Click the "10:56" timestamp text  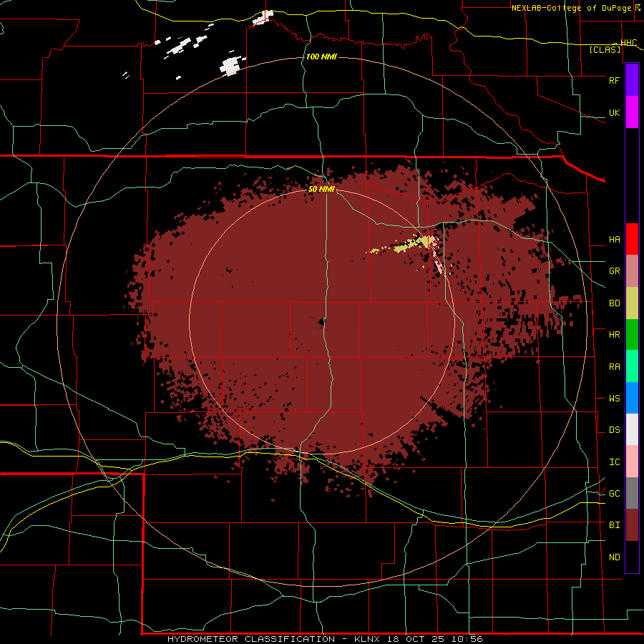coord(467,639)
